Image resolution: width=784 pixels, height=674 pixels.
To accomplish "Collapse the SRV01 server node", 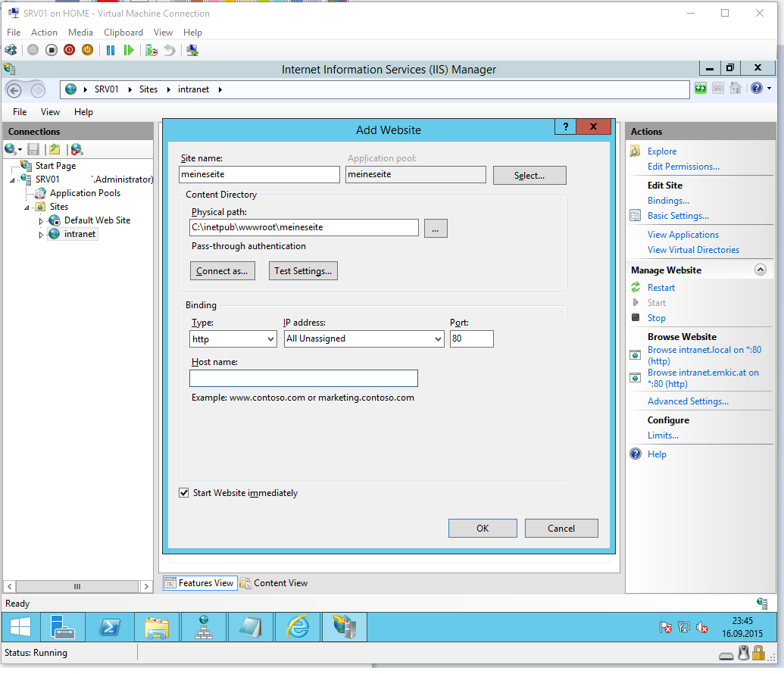I will coord(12,180).
